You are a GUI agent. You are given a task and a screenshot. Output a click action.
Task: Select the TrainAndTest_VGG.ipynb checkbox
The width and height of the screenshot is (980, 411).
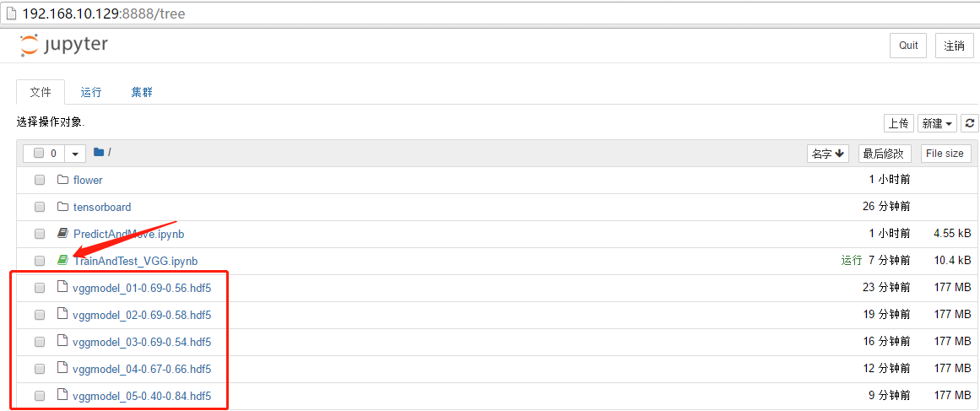[x=40, y=261]
